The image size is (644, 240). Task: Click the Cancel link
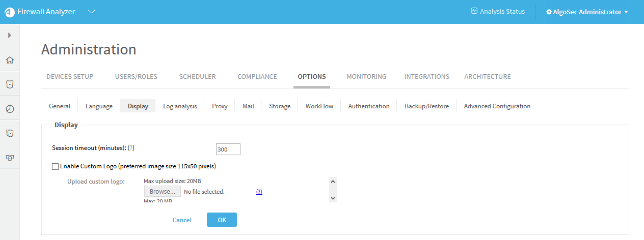[x=182, y=220]
